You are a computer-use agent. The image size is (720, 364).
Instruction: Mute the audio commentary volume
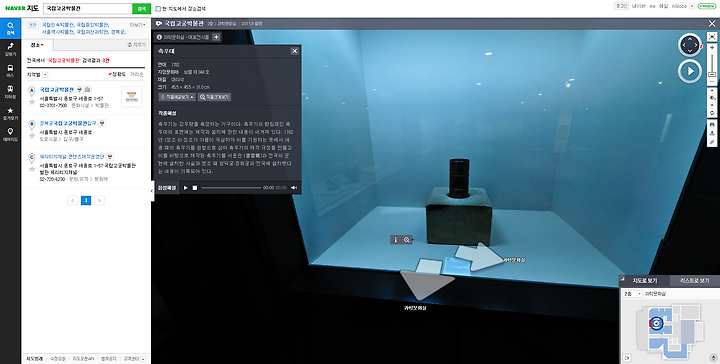point(294,188)
